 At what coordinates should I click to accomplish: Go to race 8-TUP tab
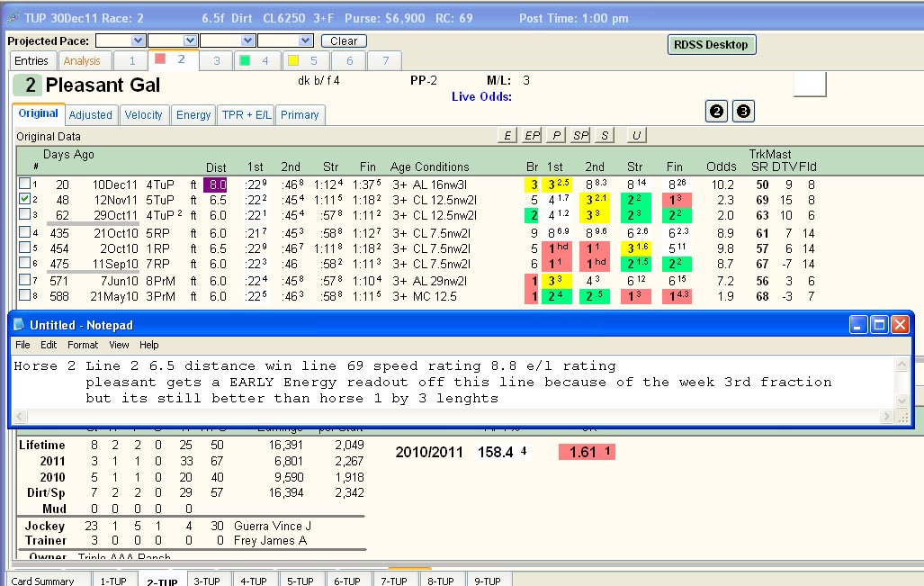[440, 580]
